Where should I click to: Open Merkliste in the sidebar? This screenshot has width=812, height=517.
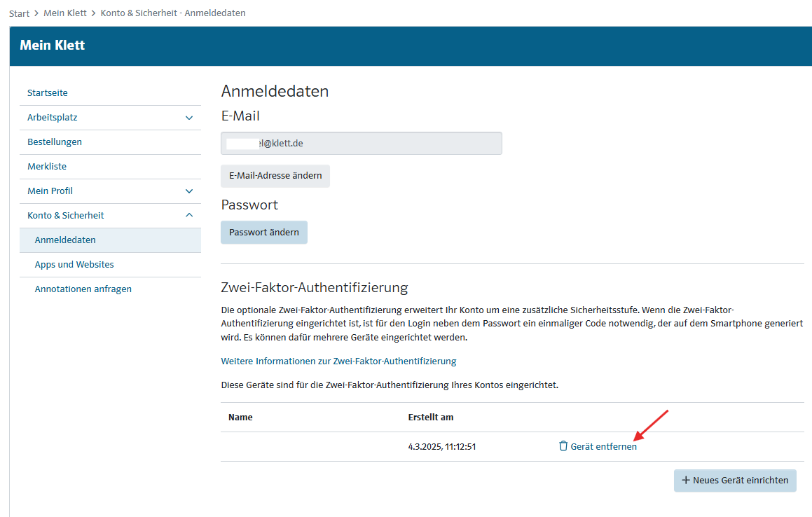click(47, 166)
